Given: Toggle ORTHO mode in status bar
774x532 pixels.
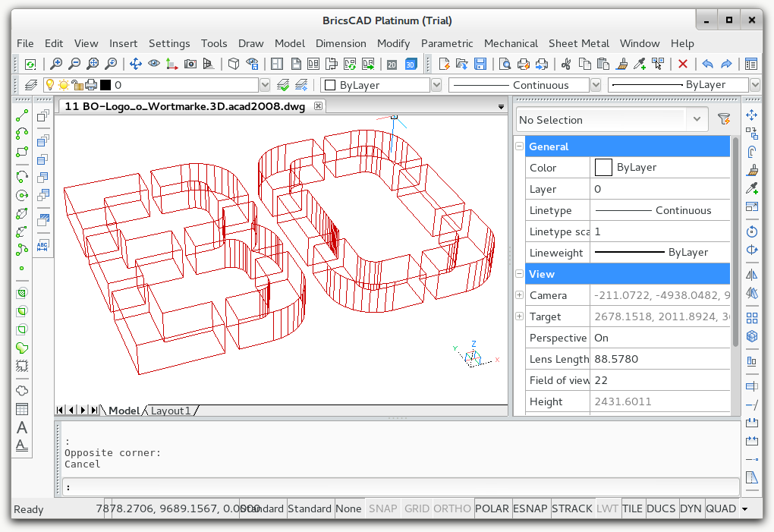Looking at the screenshot, I should pyautogui.click(x=452, y=508).
